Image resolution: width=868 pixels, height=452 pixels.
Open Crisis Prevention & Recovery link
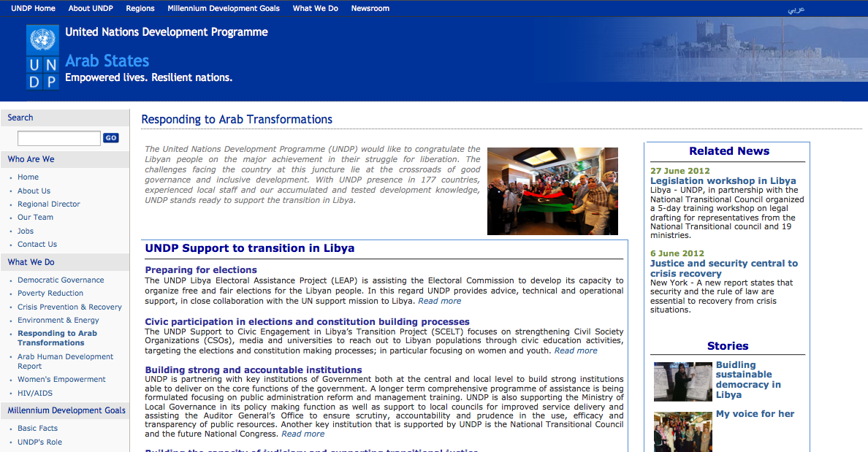tap(69, 307)
